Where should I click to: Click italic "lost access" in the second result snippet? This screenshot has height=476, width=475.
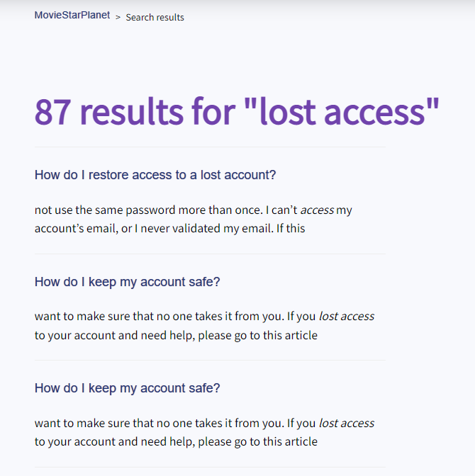(347, 316)
